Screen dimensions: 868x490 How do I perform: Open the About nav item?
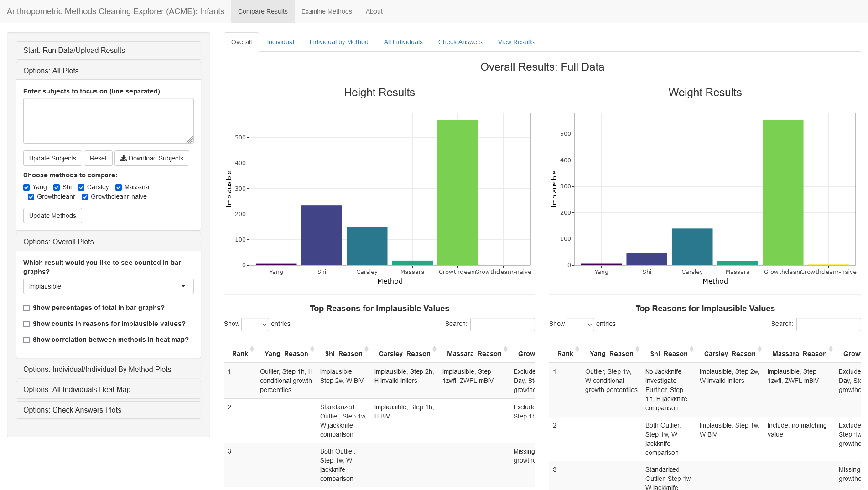click(374, 11)
